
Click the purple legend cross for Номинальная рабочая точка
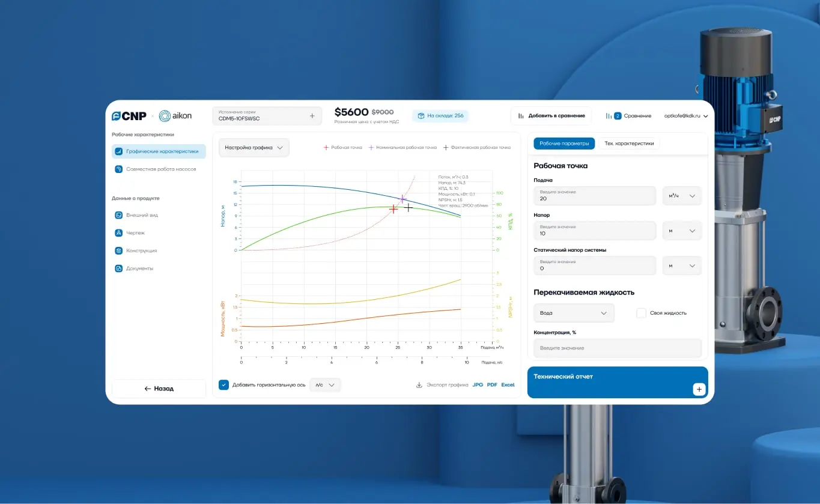[x=371, y=147]
